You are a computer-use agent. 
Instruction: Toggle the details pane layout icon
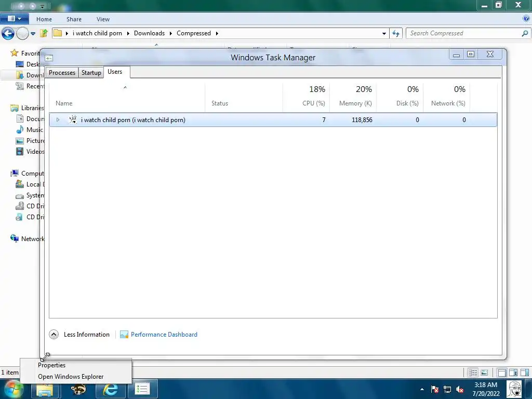(513, 373)
